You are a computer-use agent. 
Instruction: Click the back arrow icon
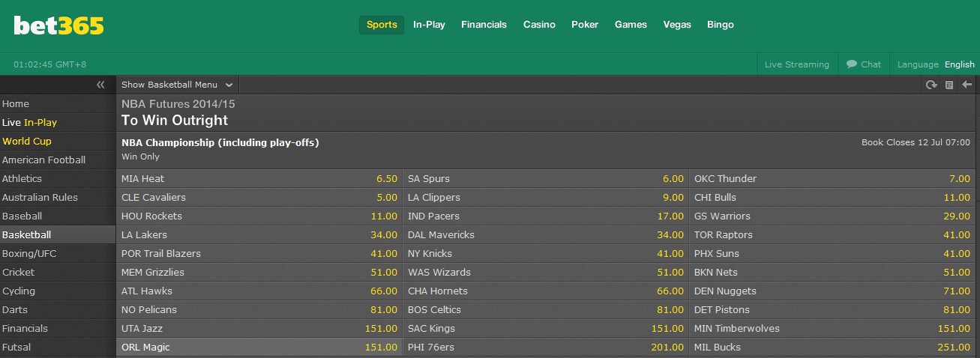pyautogui.click(x=967, y=85)
